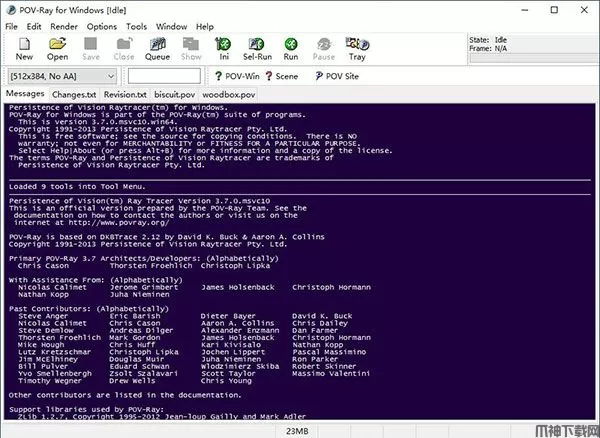The image size is (600, 438).
Task: Click the 23MB memory status entry
Action: pos(297,431)
